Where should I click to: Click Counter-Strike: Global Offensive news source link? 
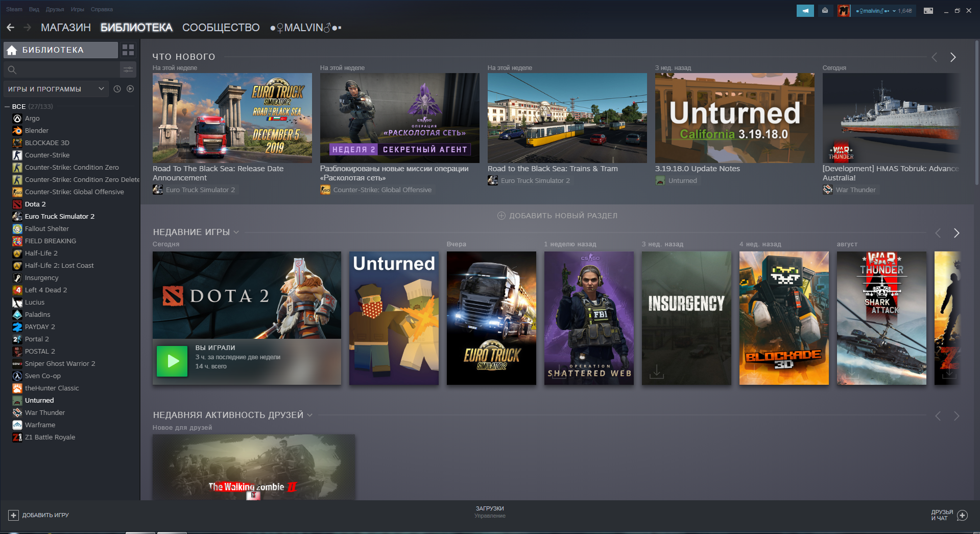click(382, 190)
